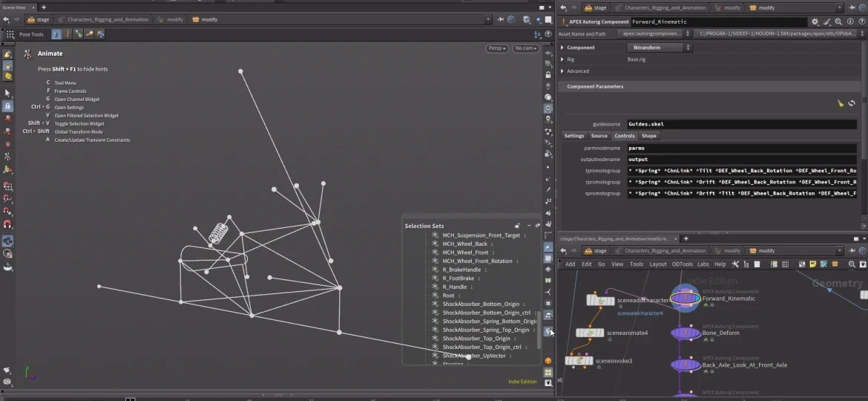Image resolution: width=868 pixels, height=401 pixels.
Task: Click the viewport help question-mark icon
Action: click(x=548, y=34)
